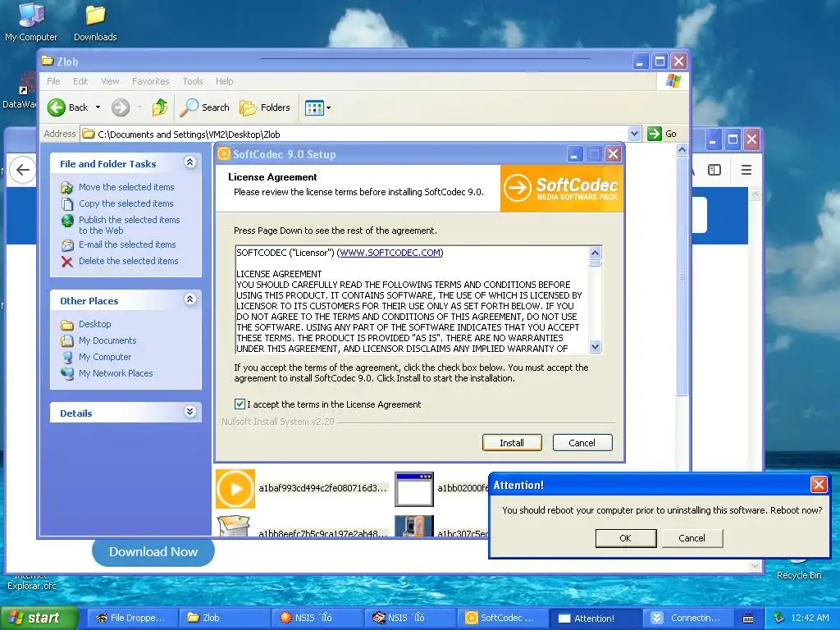This screenshot has width=840, height=630.
Task: Expand the Details panel
Action: pos(190,412)
